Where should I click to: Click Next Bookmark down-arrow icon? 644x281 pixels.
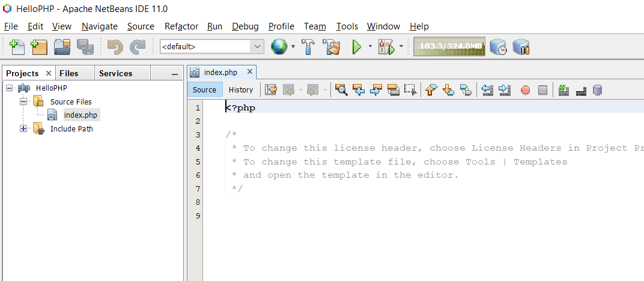[449, 89]
